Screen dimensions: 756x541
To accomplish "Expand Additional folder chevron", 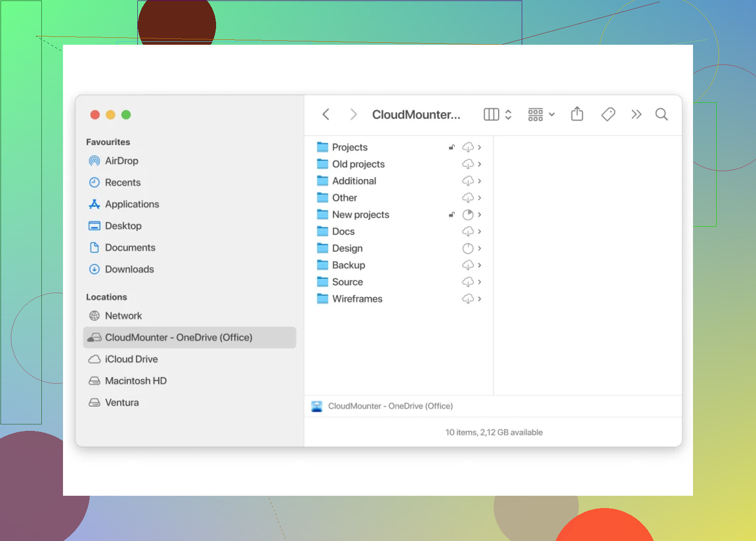I will click(479, 181).
